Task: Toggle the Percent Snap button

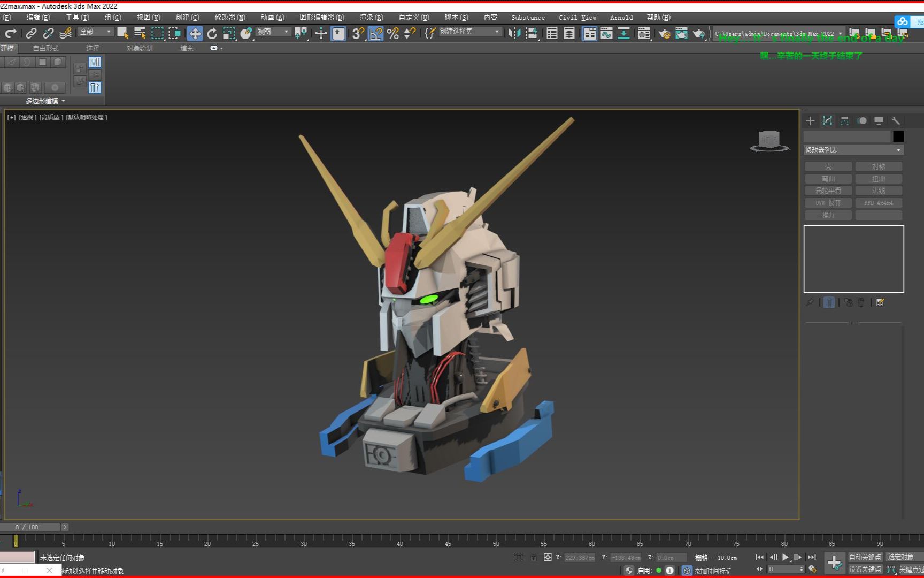Action: [x=392, y=34]
